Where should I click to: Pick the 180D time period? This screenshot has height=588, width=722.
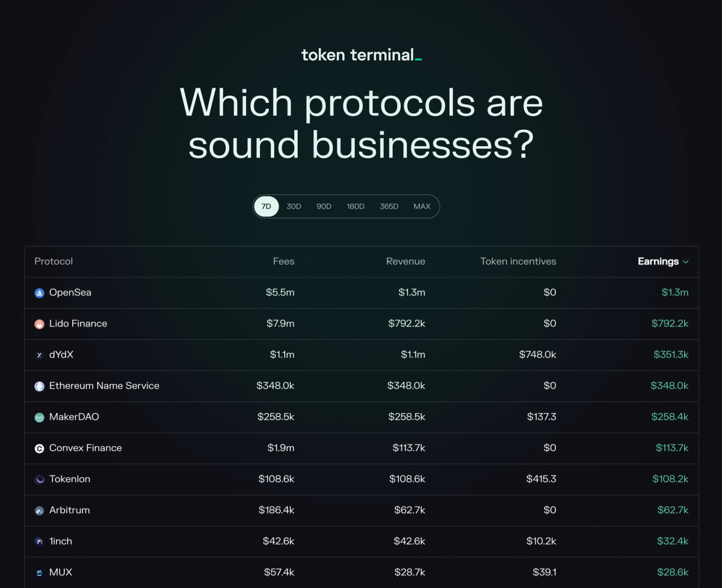pos(355,206)
